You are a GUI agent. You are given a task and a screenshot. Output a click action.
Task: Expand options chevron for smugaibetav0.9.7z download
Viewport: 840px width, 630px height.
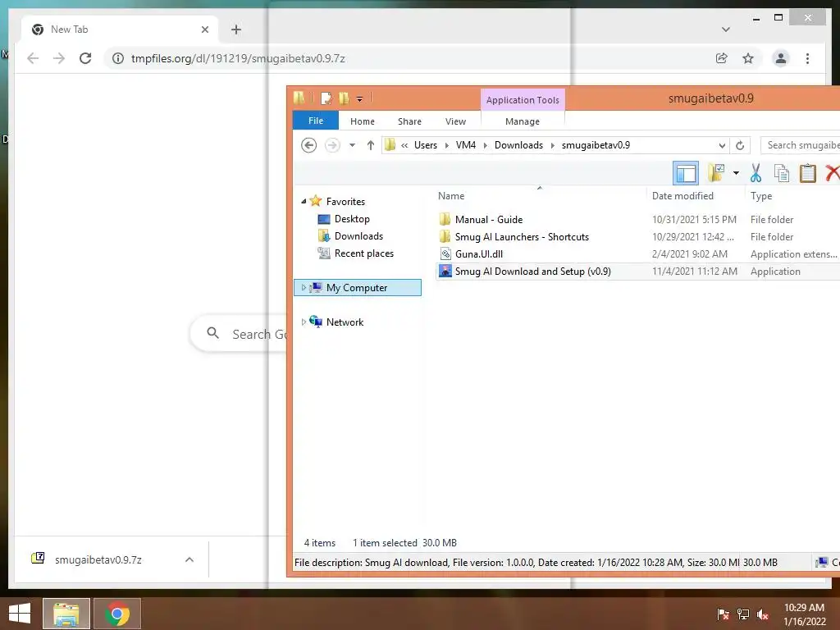189,559
